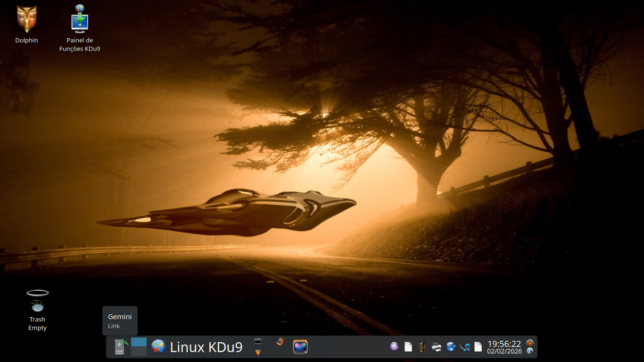Click the Linux KDu9 text label
This screenshot has height=362, width=644.
[x=206, y=347]
